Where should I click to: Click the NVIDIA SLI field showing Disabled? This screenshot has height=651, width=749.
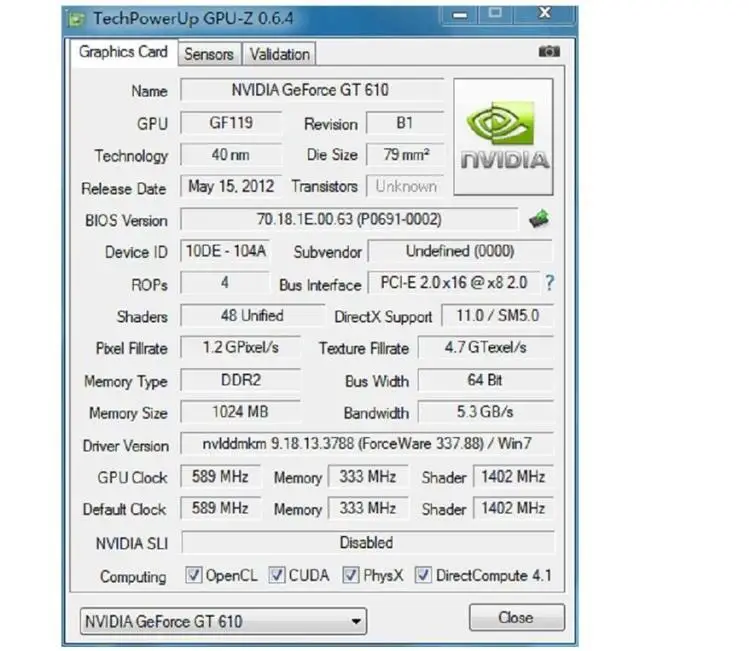coord(367,542)
